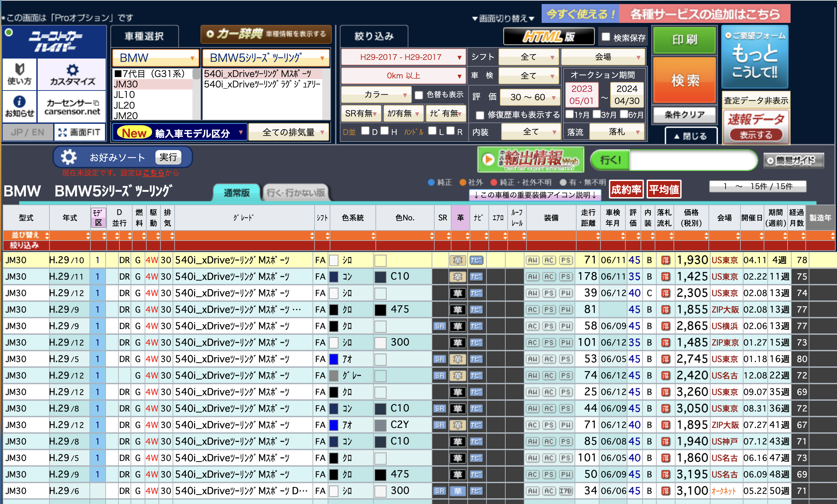
Task: Switch to the 通常版 tab
Action: click(x=237, y=192)
